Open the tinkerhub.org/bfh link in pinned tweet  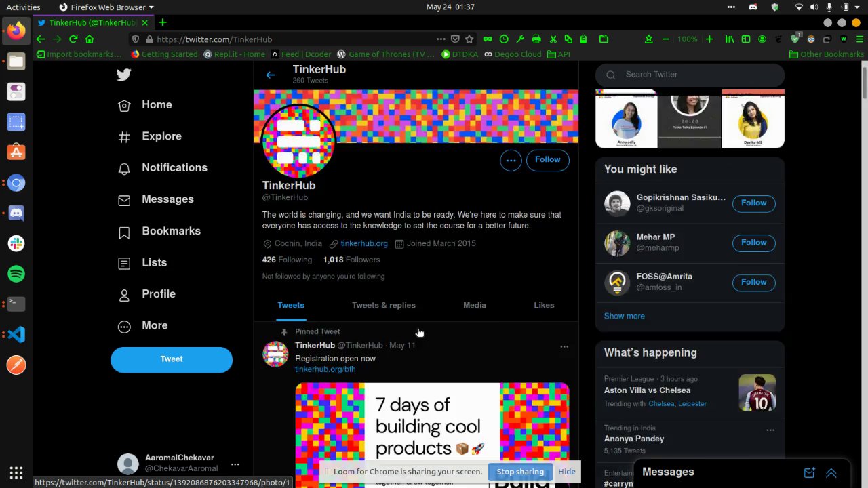point(325,369)
